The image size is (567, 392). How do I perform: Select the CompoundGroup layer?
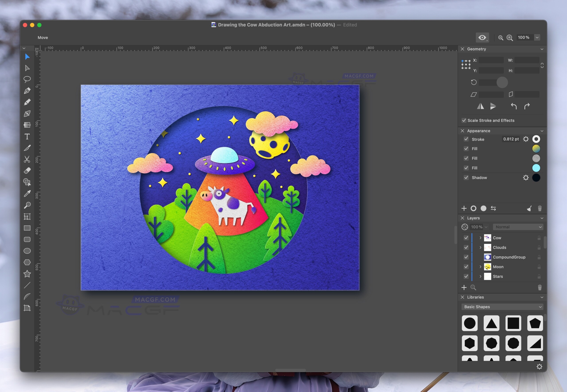[509, 257]
